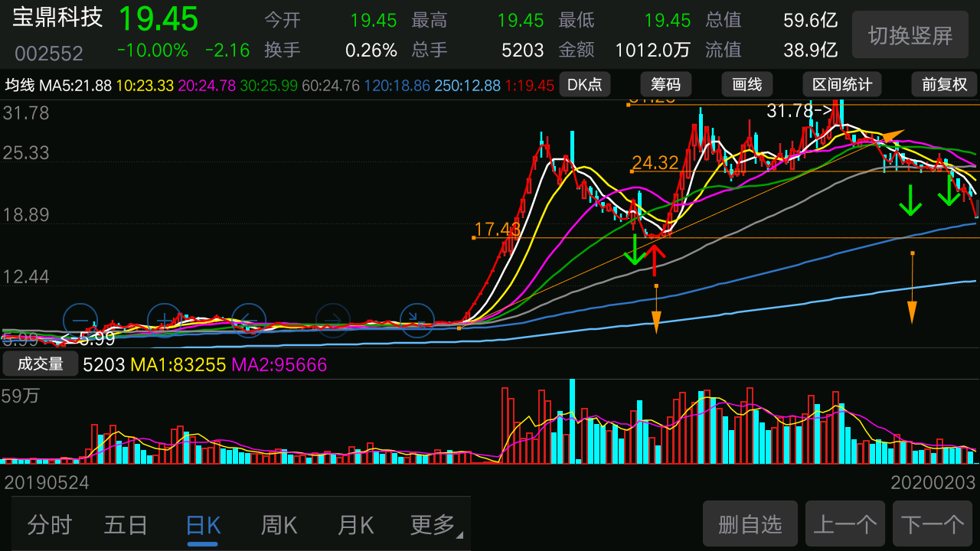Screen dimensions: 980x551
Task: Tap the MA5:21.88 indicator value
Action: tap(75, 85)
